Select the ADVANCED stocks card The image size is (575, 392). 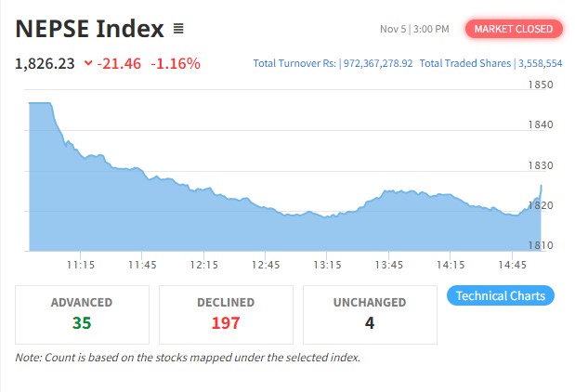(82, 314)
